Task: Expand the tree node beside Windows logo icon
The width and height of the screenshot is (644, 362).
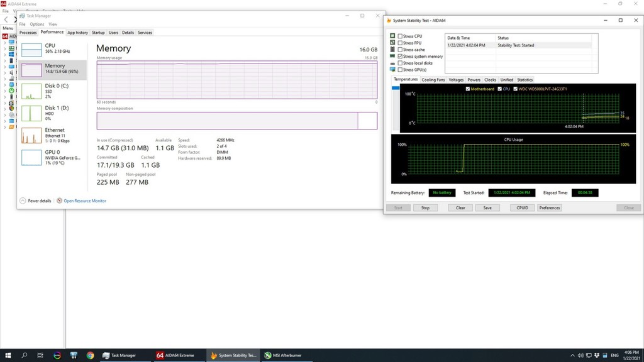Action: coord(5,54)
